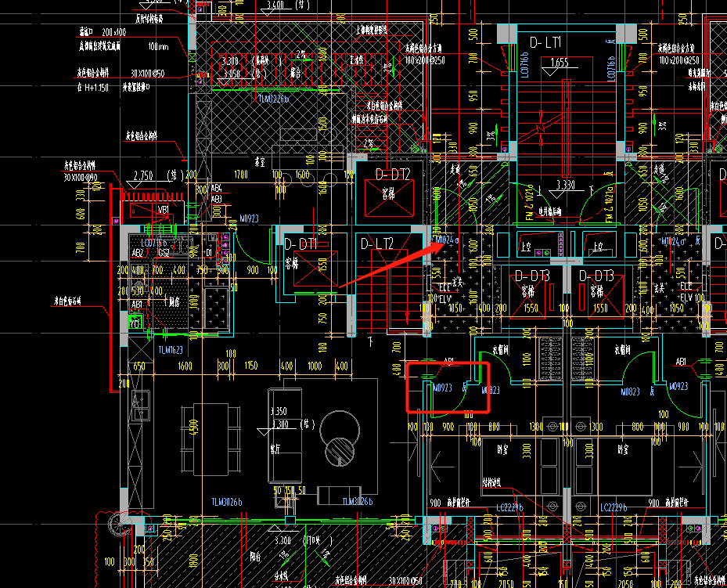Select the 3.050 elevation value
This screenshot has width=727, height=588.
[232, 74]
